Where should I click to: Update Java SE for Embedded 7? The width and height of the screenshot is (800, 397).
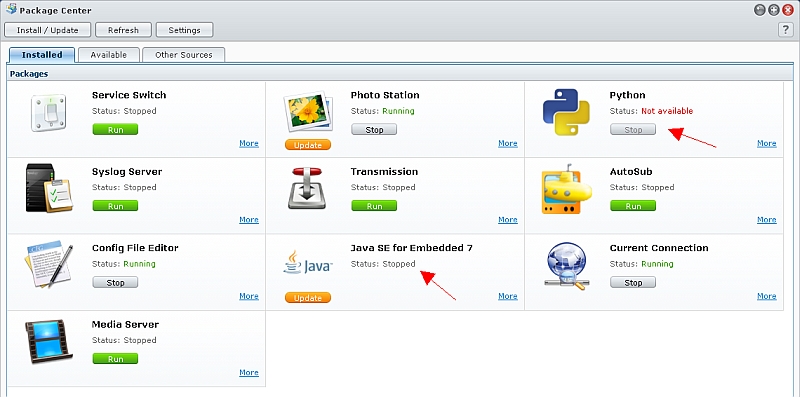click(x=308, y=297)
